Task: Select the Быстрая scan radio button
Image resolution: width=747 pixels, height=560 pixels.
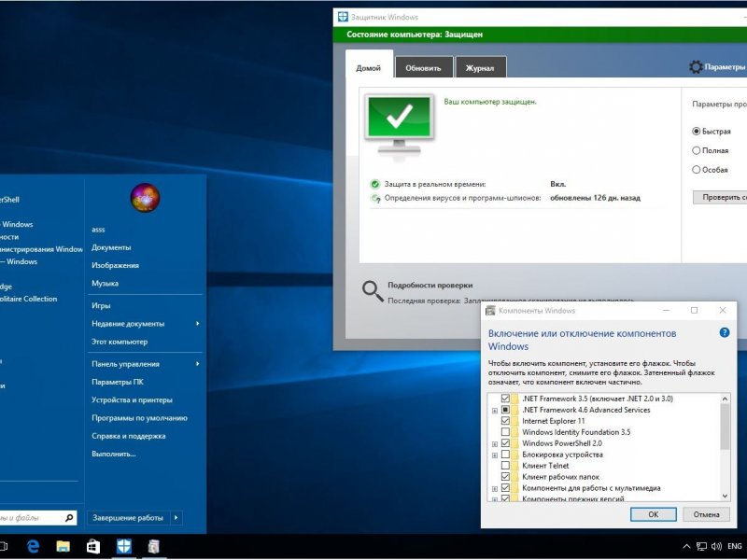Action: pos(696,131)
